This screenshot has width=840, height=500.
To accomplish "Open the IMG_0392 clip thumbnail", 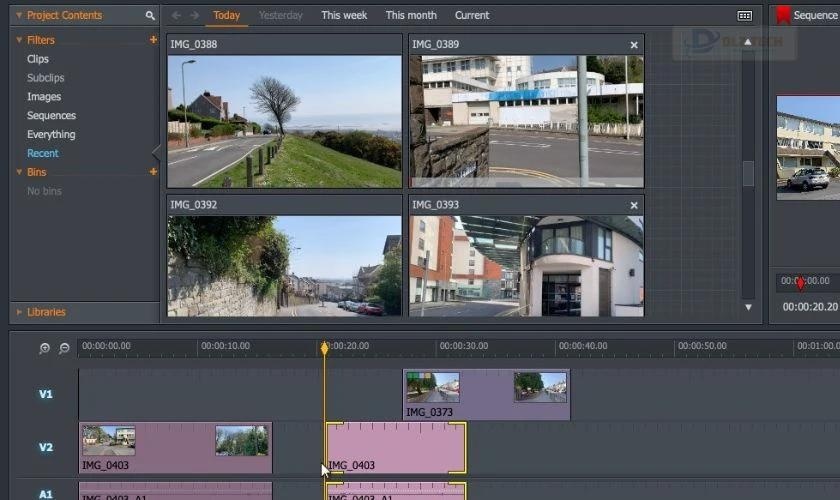I will [x=284, y=266].
